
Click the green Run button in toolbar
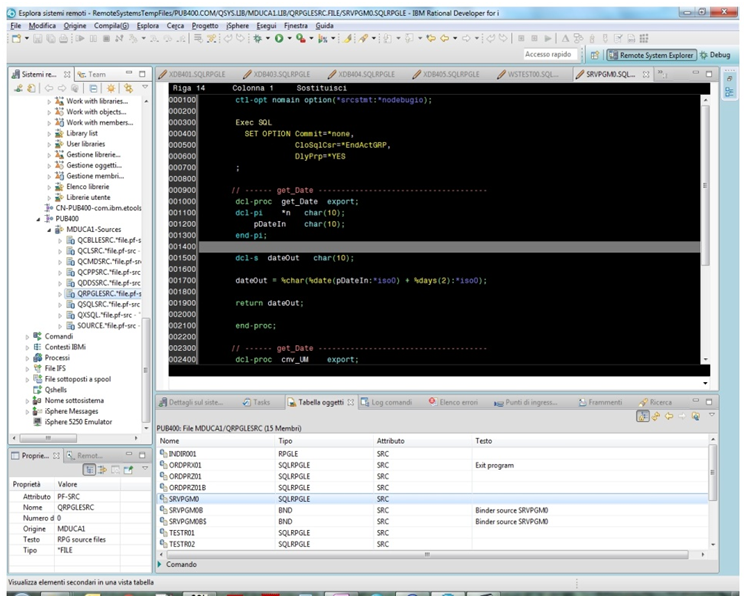(x=279, y=39)
